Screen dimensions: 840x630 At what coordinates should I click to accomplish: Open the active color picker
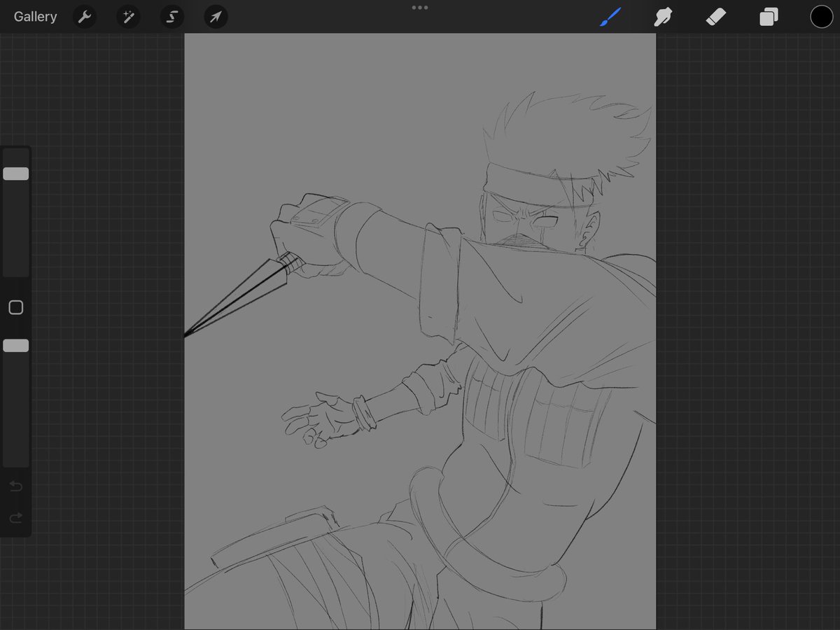point(822,17)
